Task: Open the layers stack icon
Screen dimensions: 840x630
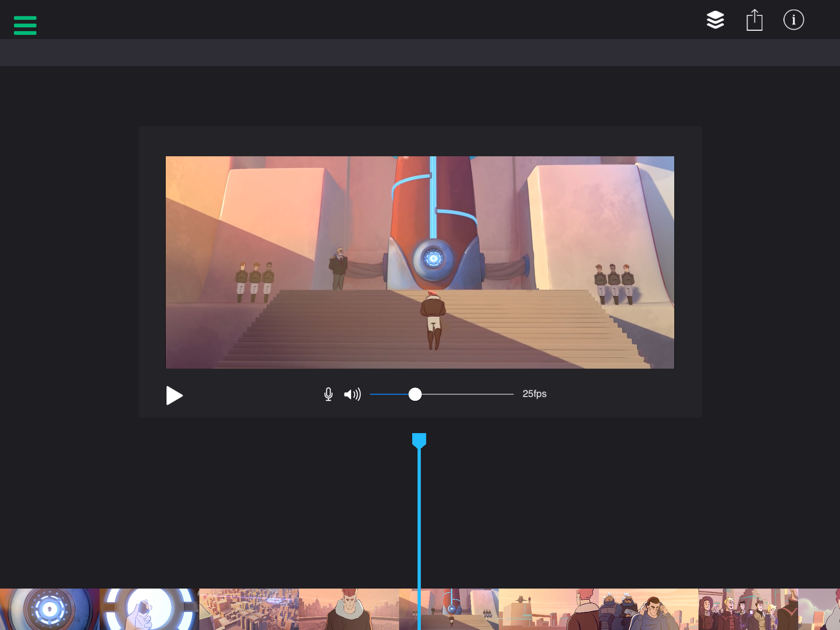Action: click(715, 20)
